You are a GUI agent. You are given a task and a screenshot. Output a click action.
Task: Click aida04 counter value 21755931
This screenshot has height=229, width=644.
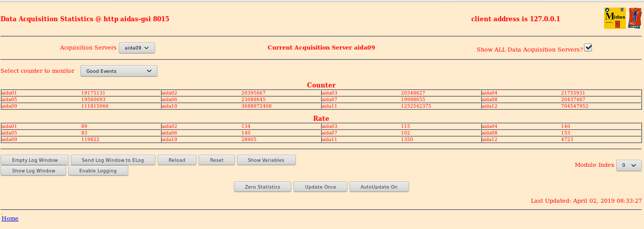[573, 93]
